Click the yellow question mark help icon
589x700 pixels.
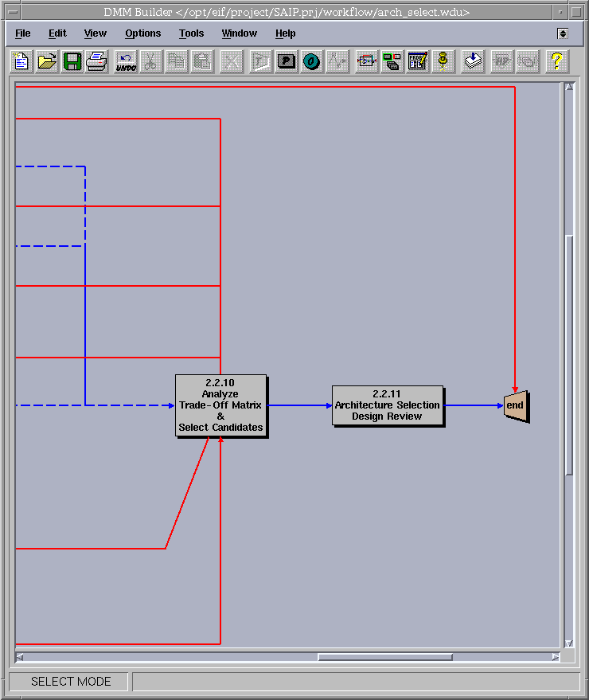[556, 61]
